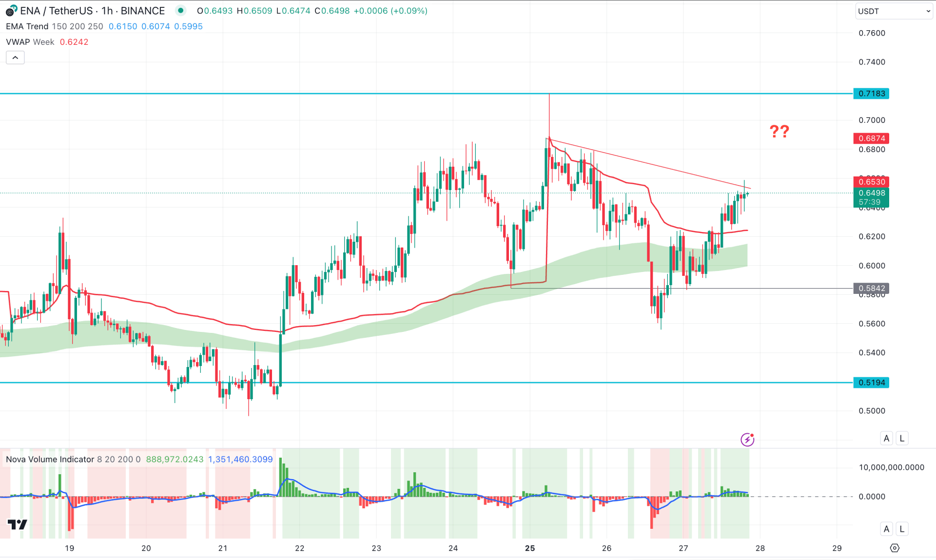Click the green market status dot

[181, 10]
